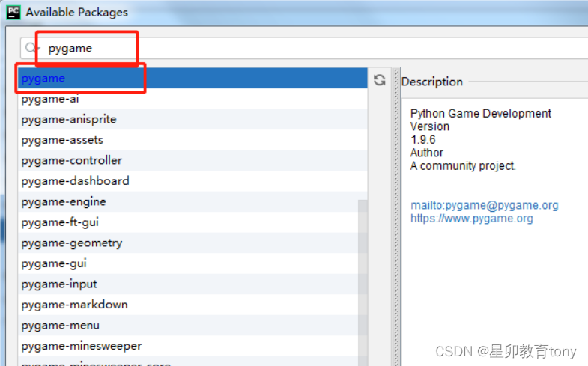
Task: Click the PyCharm logo in the title bar
Action: (13, 13)
